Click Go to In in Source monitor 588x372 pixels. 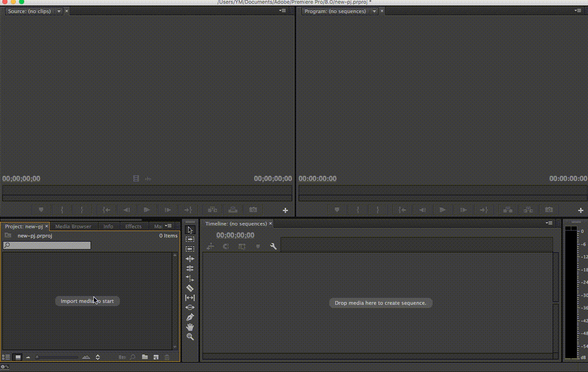click(x=106, y=210)
